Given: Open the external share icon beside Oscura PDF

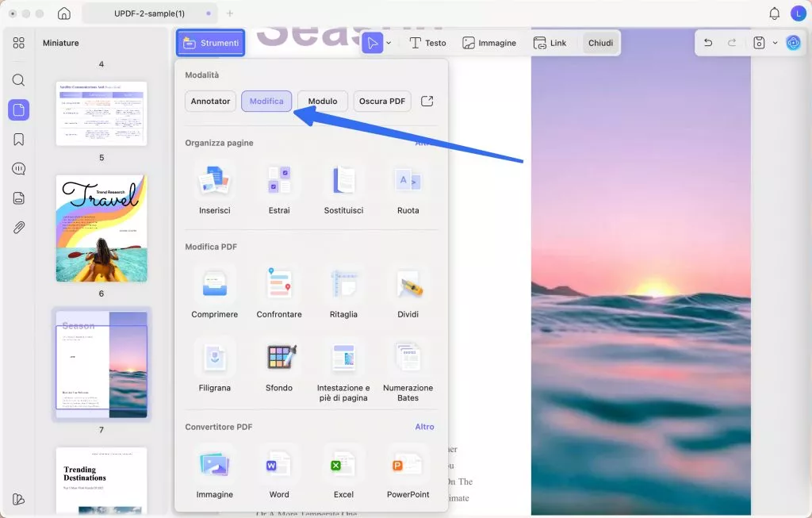Looking at the screenshot, I should pos(427,101).
